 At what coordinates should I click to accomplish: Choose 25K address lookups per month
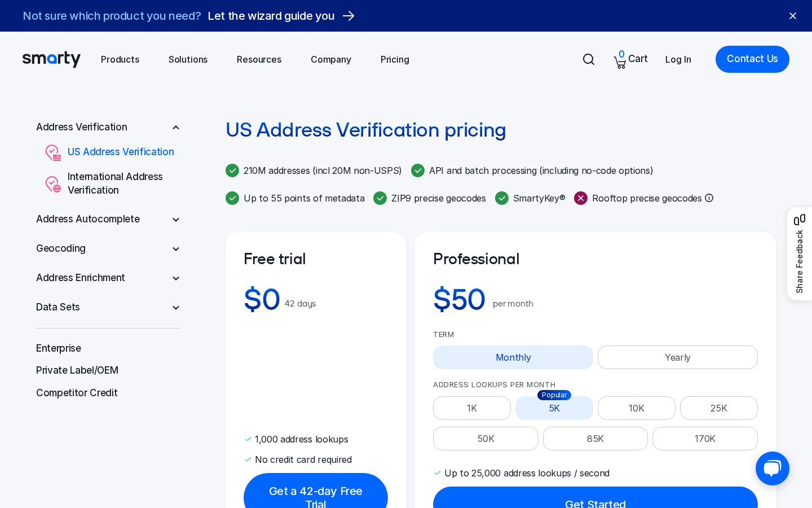(719, 408)
